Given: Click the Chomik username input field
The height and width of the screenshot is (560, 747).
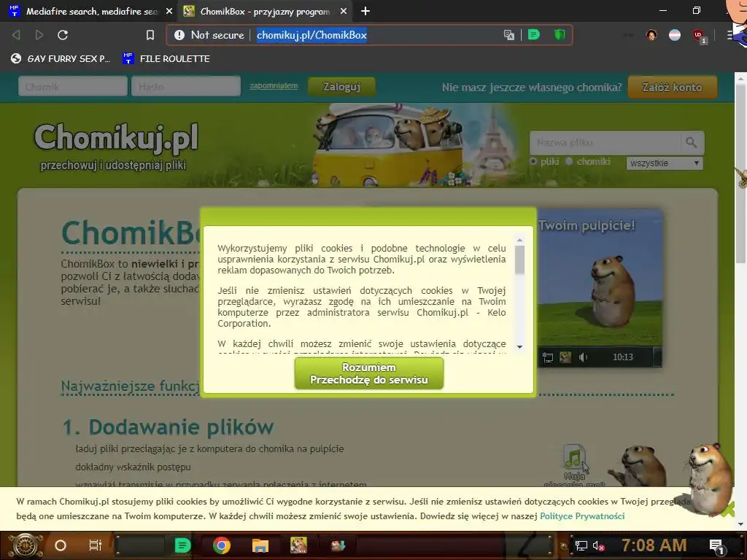Looking at the screenshot, I should click(x=73, y=87).
